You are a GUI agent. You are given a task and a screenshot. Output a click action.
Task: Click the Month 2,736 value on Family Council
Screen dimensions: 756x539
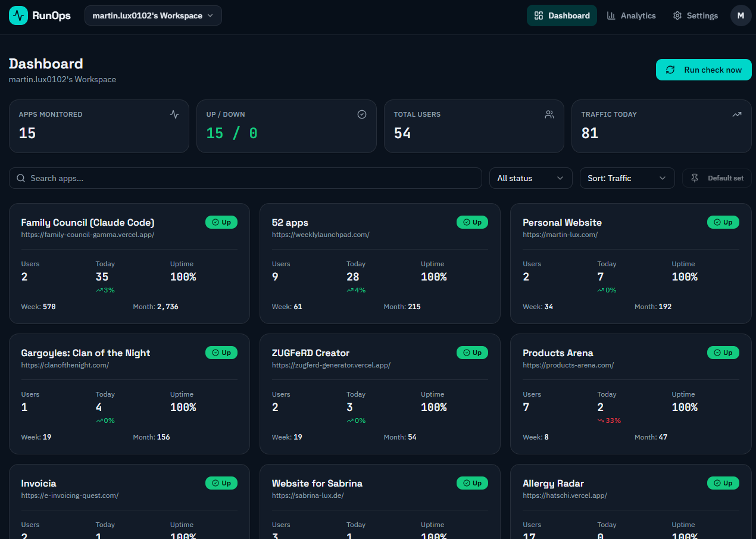167,307
